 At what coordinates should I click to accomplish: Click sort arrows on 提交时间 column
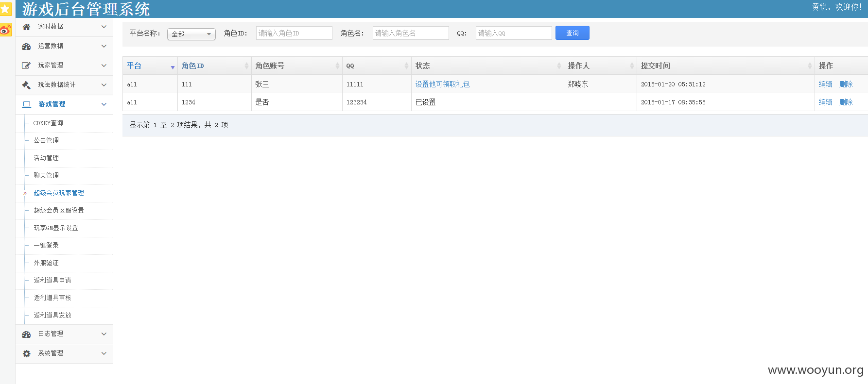click(810, 66)
